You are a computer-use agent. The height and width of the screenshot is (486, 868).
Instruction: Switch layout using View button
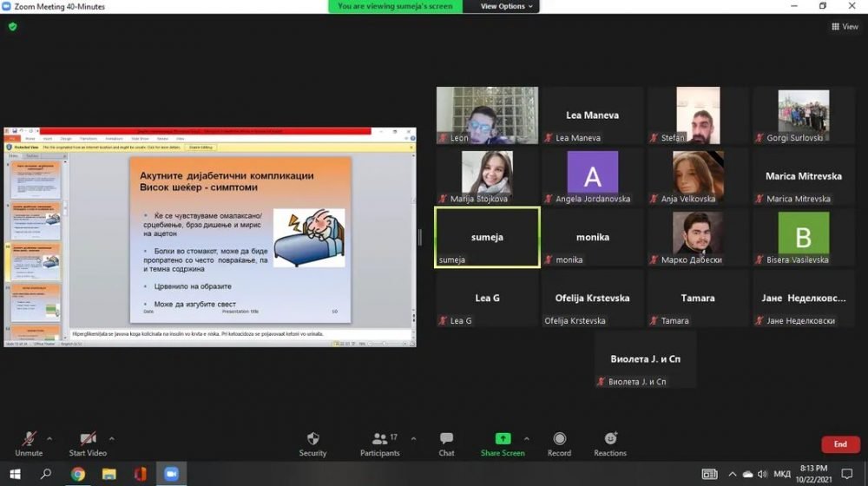point(845,27)
